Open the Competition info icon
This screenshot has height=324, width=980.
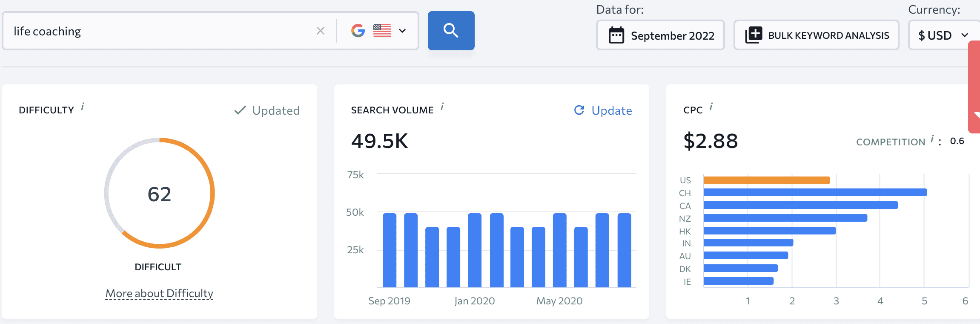point(932,139)
